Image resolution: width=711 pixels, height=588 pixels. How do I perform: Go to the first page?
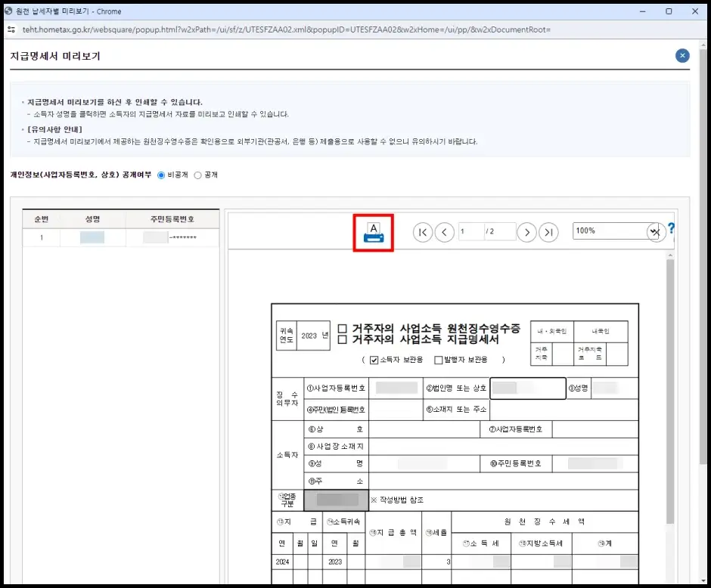click(422, 232)
